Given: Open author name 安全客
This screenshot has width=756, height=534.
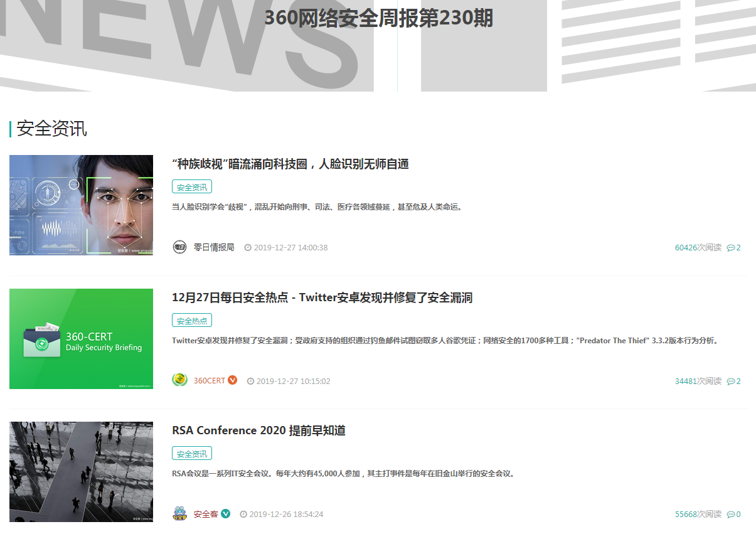Looking at the screenshot, I should tap(206, 514).
